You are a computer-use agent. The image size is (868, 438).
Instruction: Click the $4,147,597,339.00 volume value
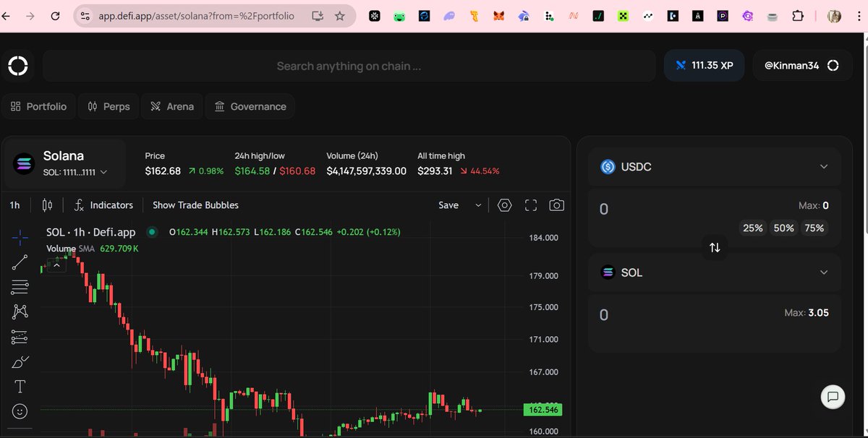(366, 171)
